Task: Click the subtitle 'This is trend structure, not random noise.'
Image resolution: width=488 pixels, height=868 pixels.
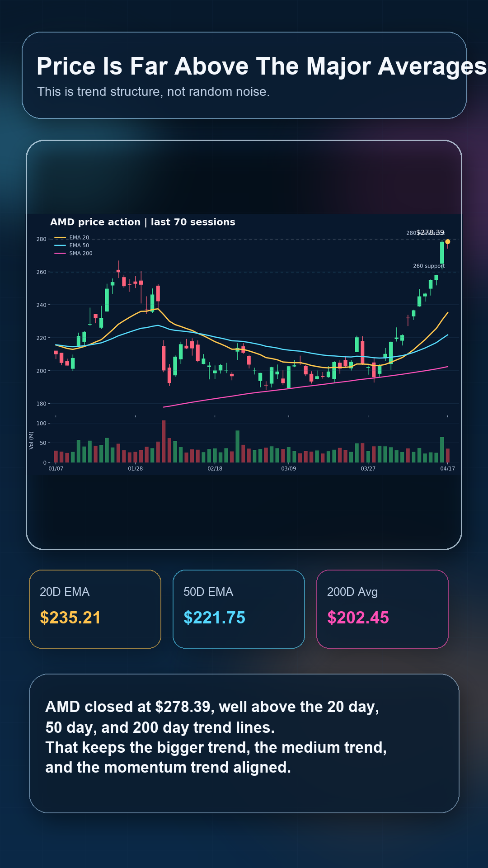Action: 153,92
